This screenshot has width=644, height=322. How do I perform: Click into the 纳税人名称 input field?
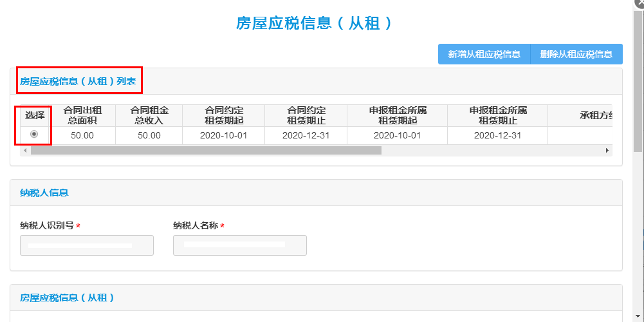click(239, 245)
